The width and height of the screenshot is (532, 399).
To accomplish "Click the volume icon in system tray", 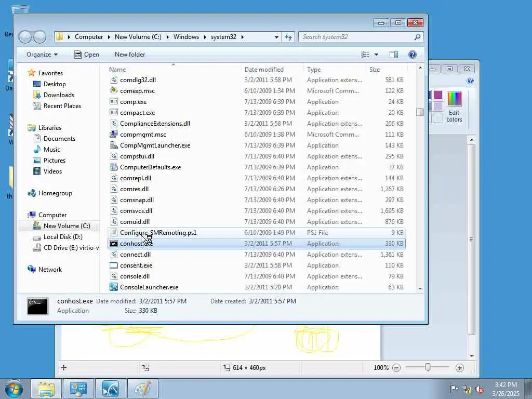I will [480, 389].
